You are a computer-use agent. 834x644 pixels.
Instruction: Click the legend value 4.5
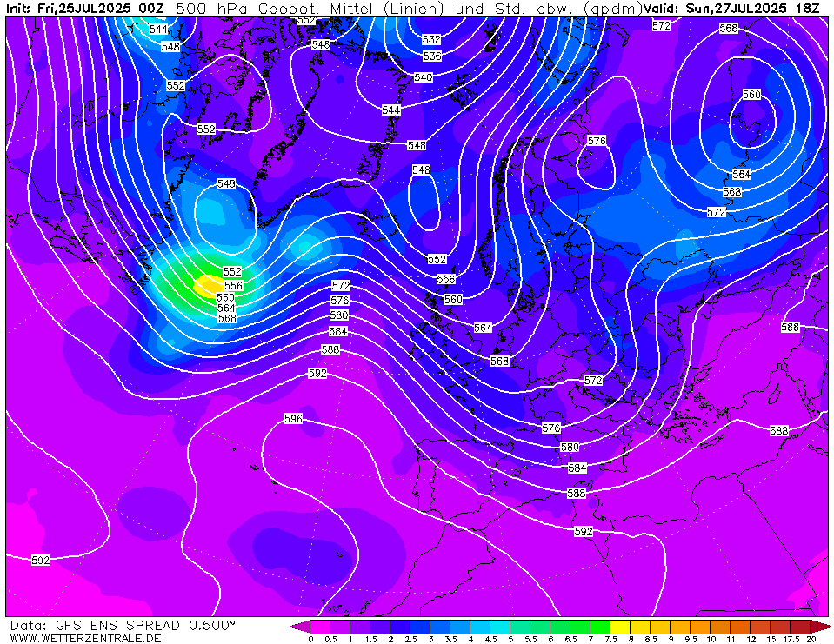491,639
